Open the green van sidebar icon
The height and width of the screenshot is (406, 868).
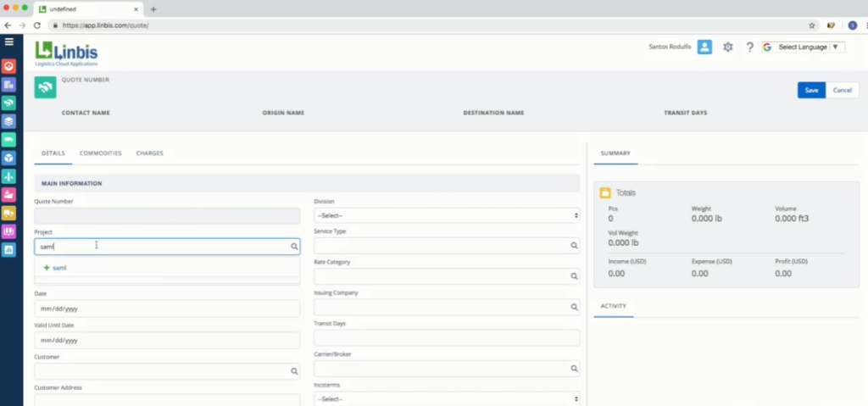8,140
